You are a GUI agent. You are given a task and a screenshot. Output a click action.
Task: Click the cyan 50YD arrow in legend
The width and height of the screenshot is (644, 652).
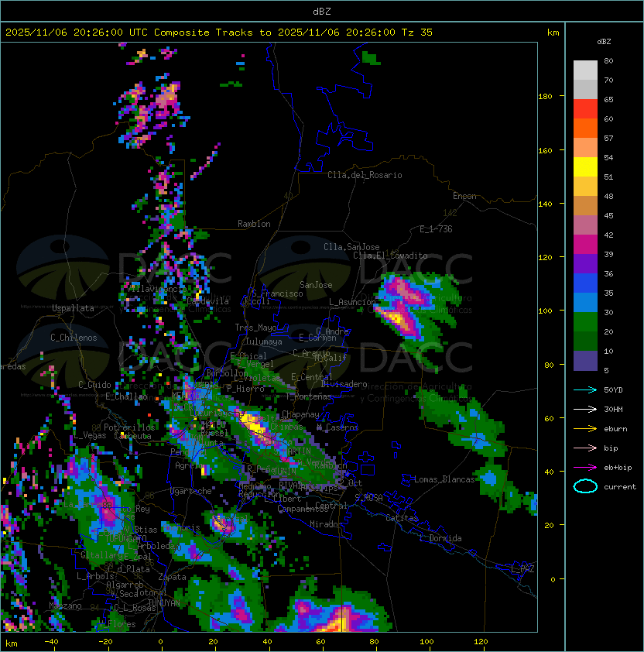click(x=585, y=389)
